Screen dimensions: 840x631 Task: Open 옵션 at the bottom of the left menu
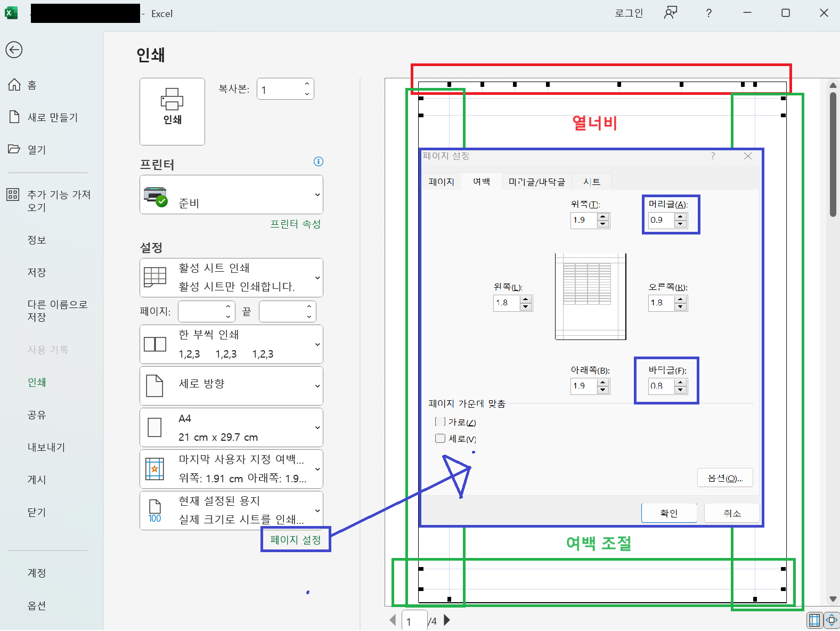(37, 605)
